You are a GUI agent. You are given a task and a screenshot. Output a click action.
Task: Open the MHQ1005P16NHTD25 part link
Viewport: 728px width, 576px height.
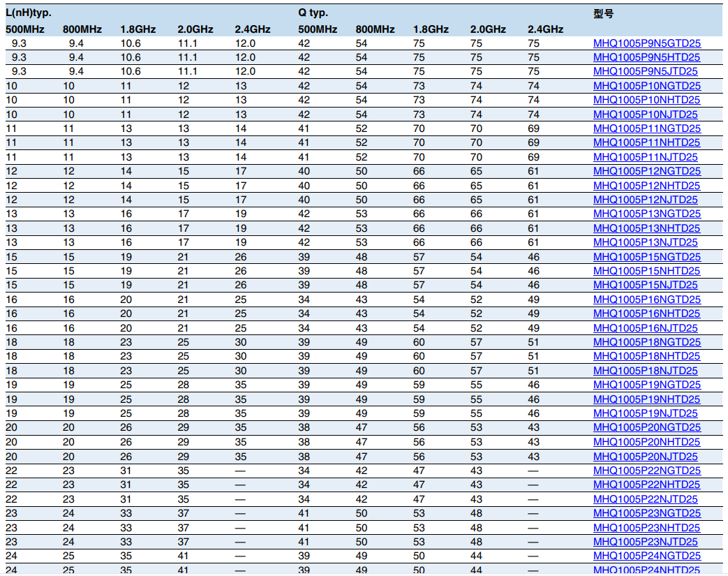click(646, 313)
